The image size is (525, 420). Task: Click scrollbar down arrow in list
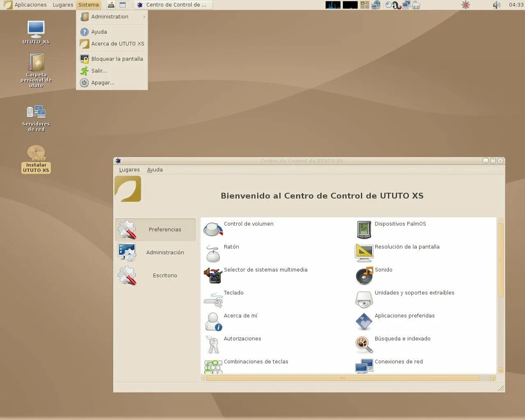(500, 370)
